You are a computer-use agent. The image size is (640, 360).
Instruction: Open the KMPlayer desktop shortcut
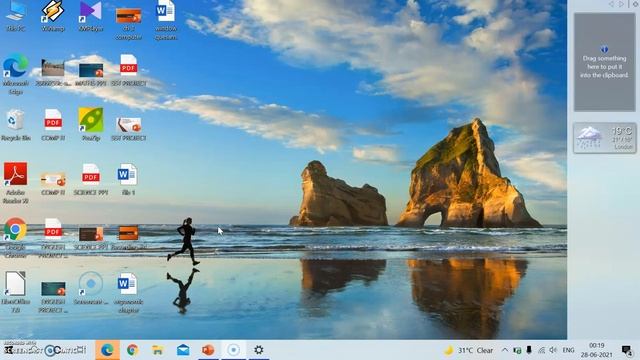[90, 16]
